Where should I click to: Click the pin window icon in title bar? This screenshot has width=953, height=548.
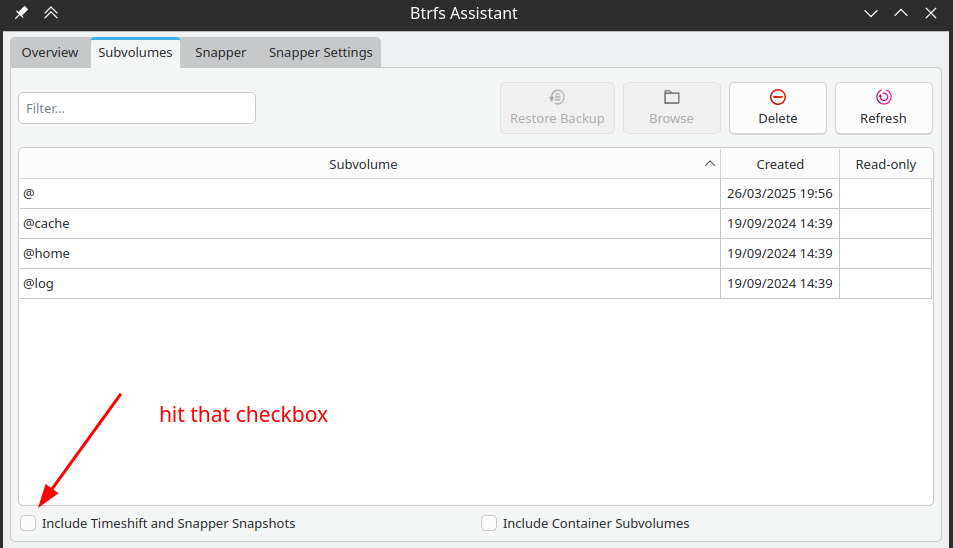21,13
